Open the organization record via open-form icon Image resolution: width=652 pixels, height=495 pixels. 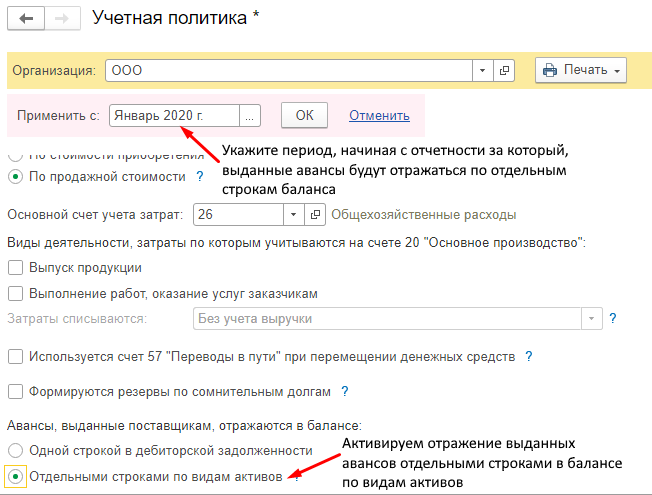click(x=504, y=70)
